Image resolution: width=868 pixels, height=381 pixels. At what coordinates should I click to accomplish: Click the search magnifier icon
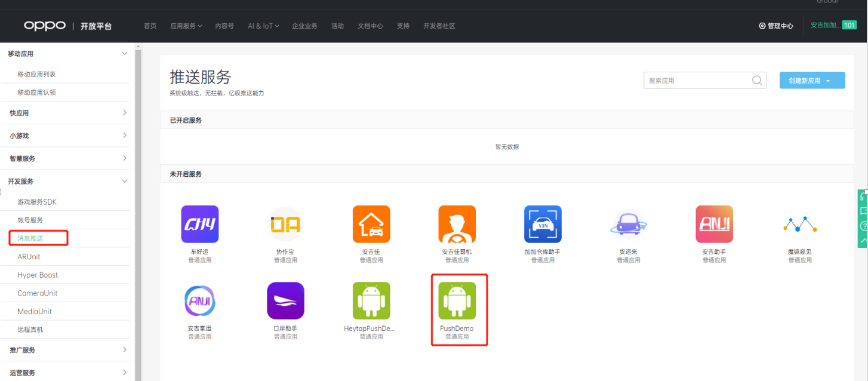coord(757,81)
